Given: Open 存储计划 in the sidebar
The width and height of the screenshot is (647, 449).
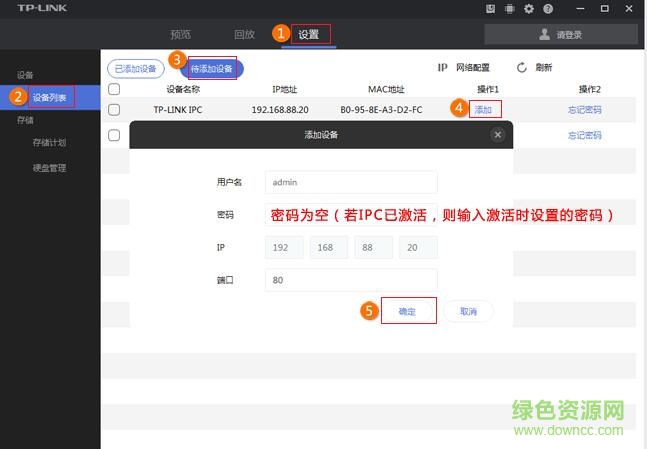Looking at the screenshot, I should point(49,142).
